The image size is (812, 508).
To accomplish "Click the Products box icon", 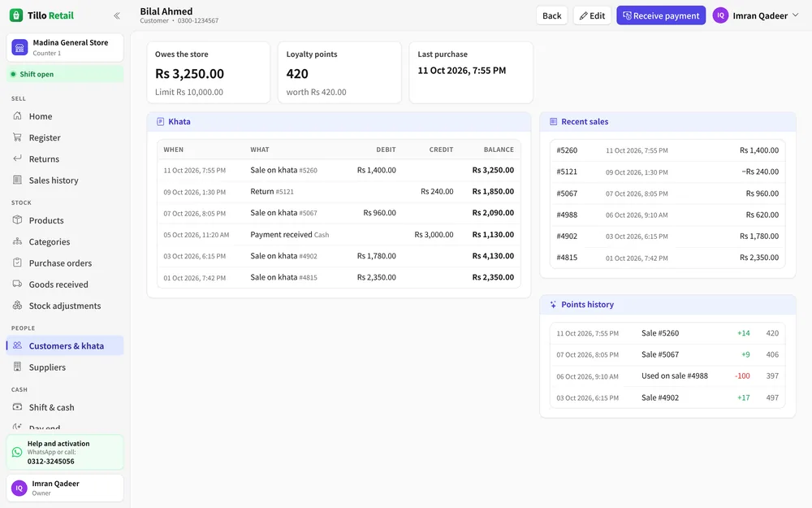I will coord(18,219).
